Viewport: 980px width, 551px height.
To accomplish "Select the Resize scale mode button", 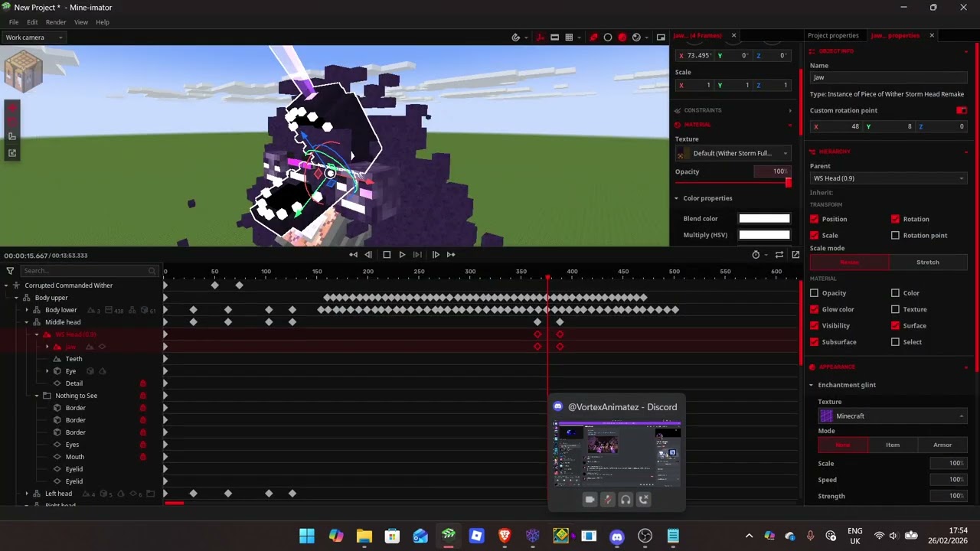I will click(x=850, y=262).
